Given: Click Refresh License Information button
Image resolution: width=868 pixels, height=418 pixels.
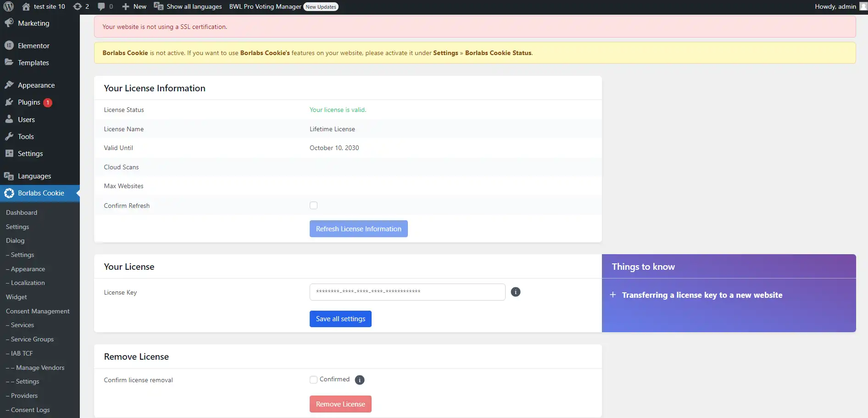Looking at the screenshot, I should [359, 229].
